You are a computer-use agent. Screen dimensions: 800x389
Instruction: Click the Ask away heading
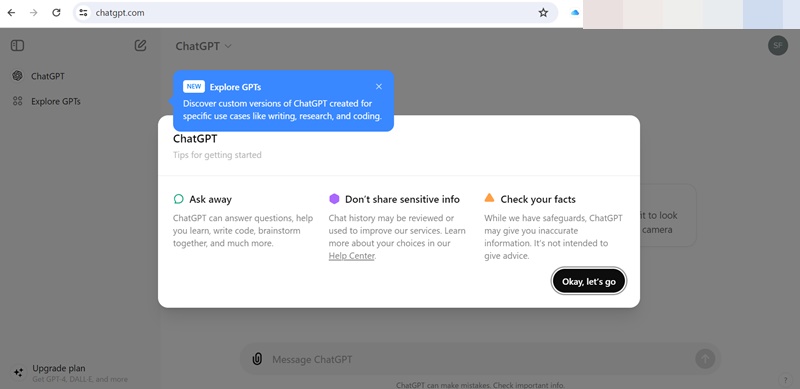coord(210,199)
